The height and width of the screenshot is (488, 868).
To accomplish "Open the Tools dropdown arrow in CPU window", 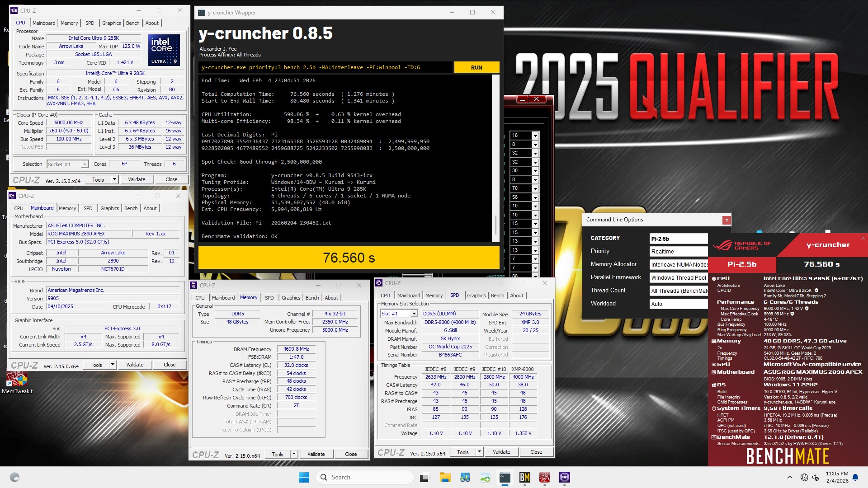I will [x=114, y=179].
